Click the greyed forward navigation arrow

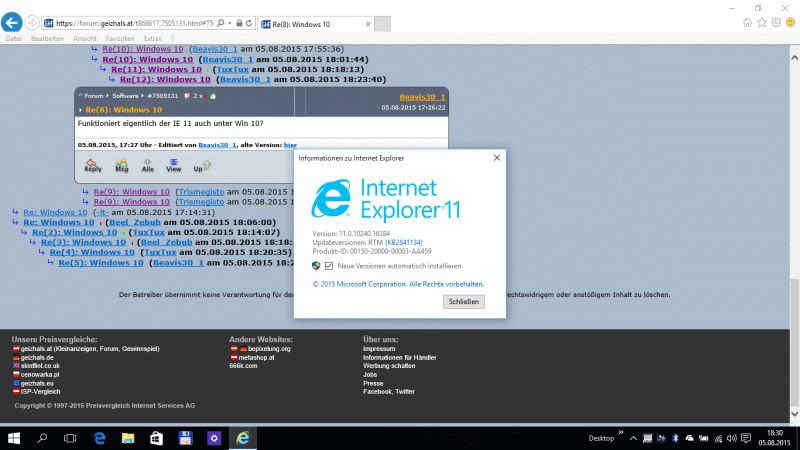pos(32,23)
